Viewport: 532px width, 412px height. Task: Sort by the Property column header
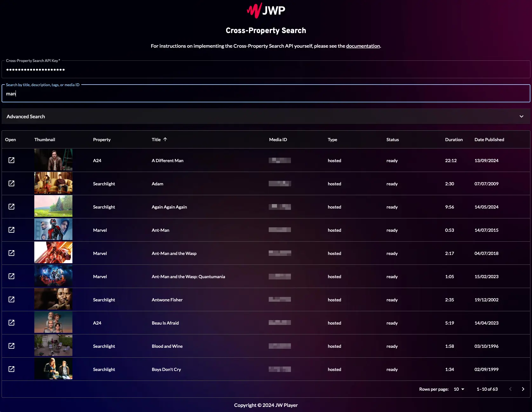coord(102,140)
